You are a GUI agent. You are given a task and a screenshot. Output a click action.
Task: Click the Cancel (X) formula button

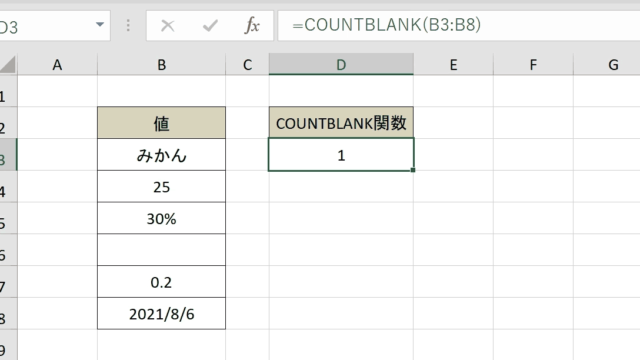pyautogui.click(x=168, y=26)
